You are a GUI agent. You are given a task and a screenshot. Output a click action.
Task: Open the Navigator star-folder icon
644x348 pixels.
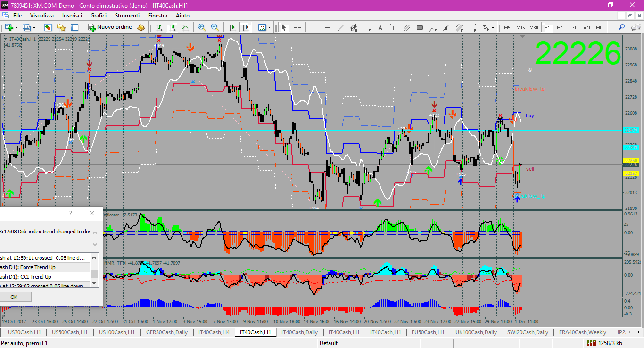coord(61,27)
